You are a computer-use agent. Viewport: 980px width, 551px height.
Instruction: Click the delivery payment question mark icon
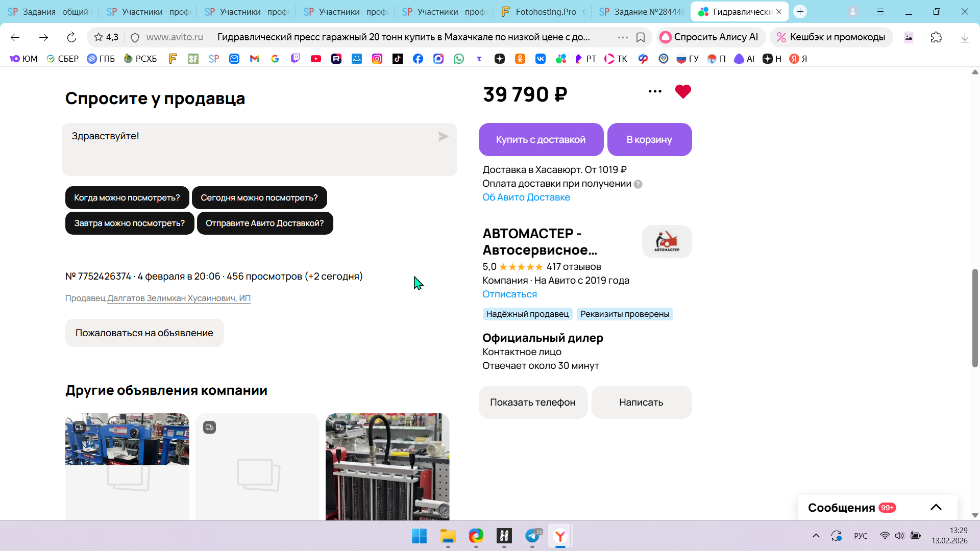click(x=638, y=184)
